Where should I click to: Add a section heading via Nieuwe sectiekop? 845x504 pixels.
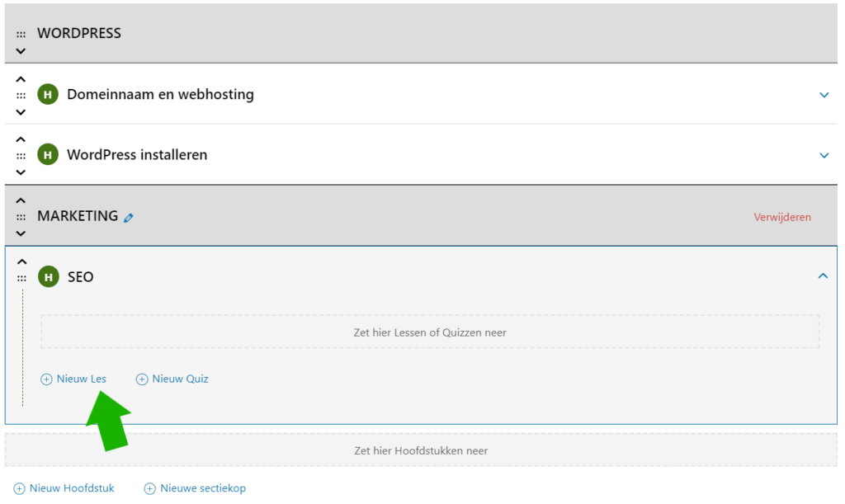pos(195,488)
